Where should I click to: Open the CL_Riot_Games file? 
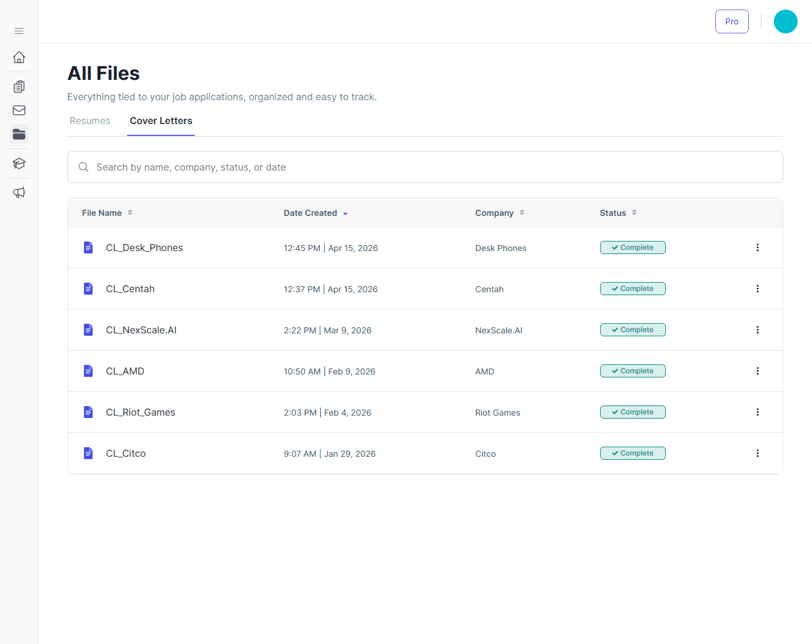[140, 412]
